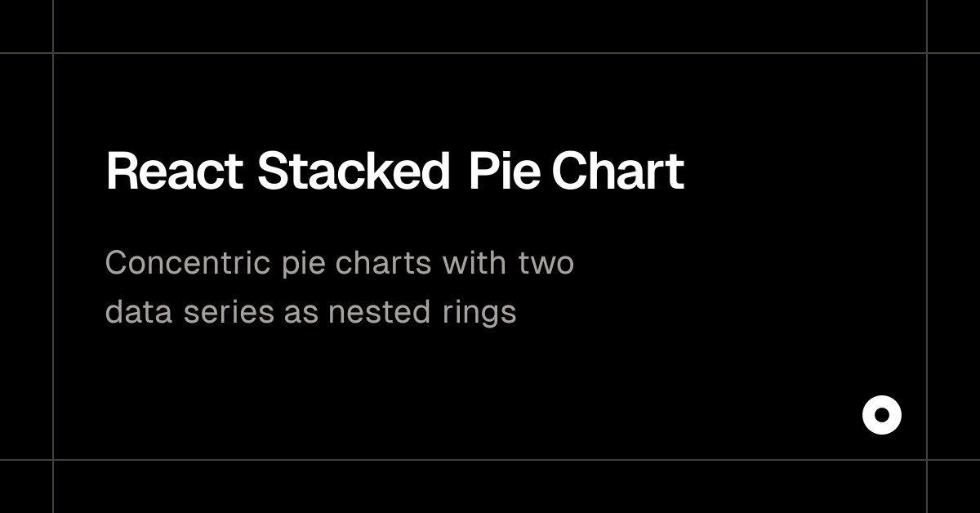Click the word "Chart" in the heading

click(618, 172)
